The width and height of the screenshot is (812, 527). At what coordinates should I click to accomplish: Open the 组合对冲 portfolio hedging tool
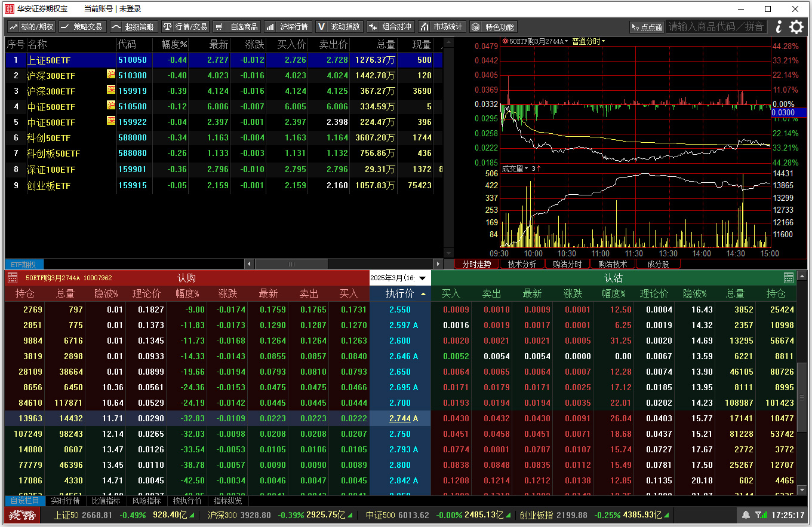pos(390,27)
